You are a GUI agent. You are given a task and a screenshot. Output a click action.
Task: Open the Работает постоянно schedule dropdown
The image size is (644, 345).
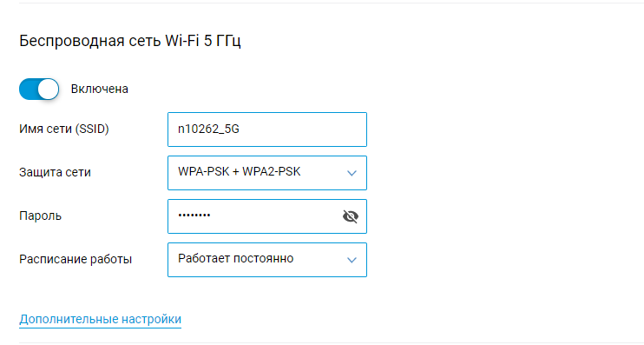(267, 260)
